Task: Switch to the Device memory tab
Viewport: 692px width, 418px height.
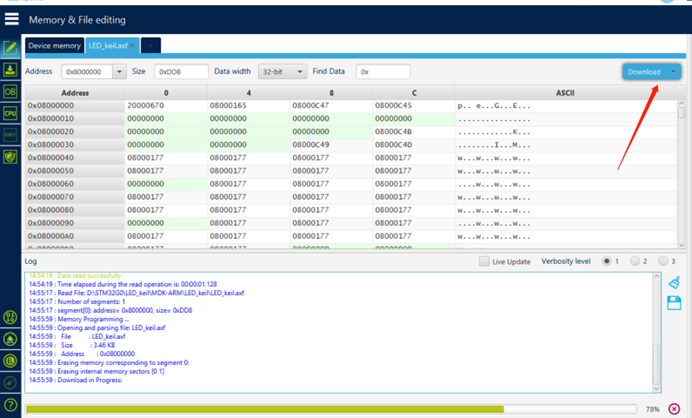Action: coord(54,45)
